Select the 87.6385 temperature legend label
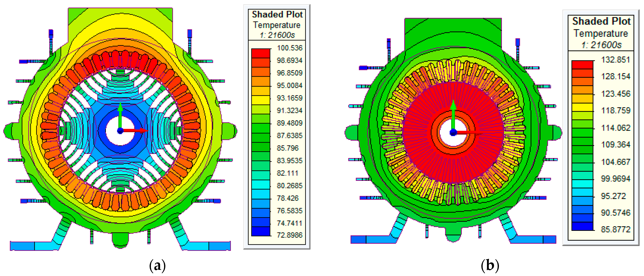The image size is (644, 276). point(289,136)
